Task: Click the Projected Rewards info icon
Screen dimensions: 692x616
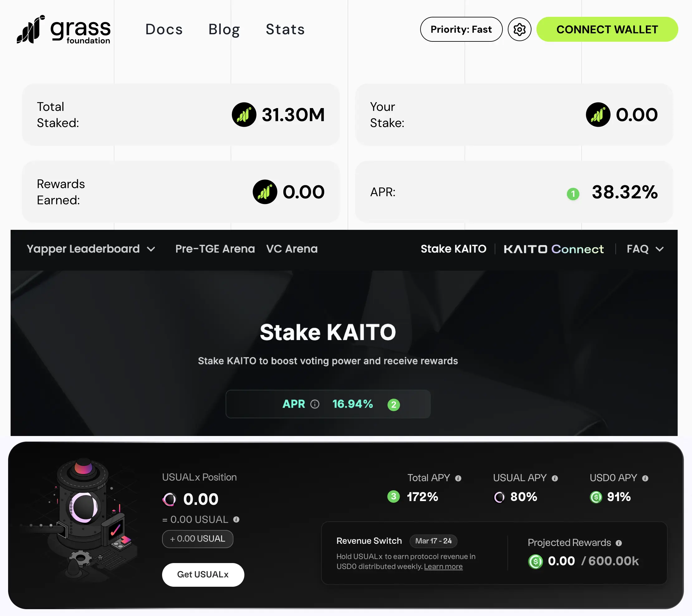Action: tap(618, 543)
